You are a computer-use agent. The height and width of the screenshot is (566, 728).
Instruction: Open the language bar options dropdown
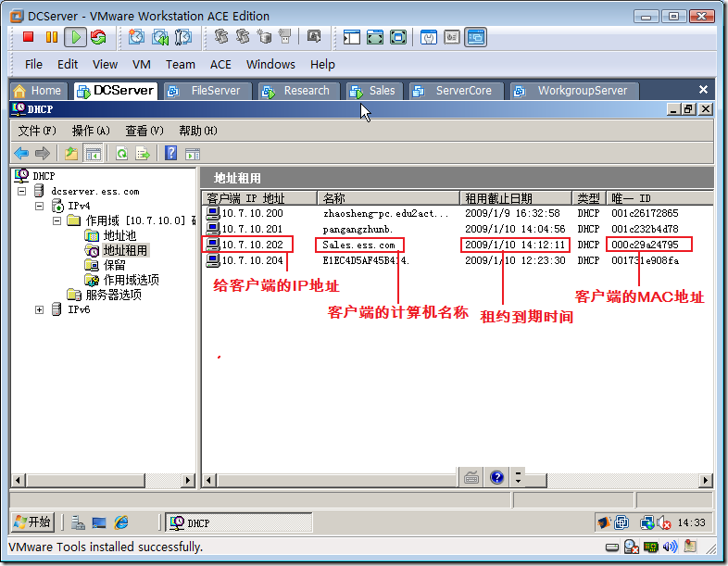tap(518, 477)
